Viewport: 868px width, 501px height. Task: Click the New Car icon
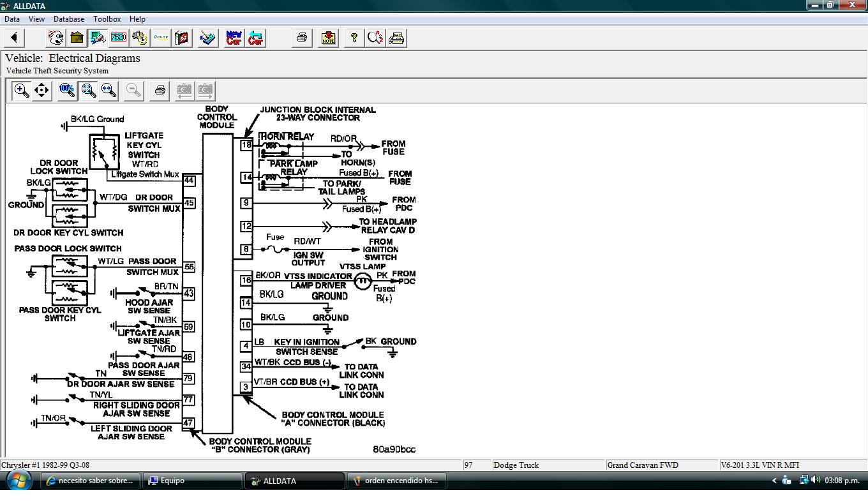click(234, 38)
